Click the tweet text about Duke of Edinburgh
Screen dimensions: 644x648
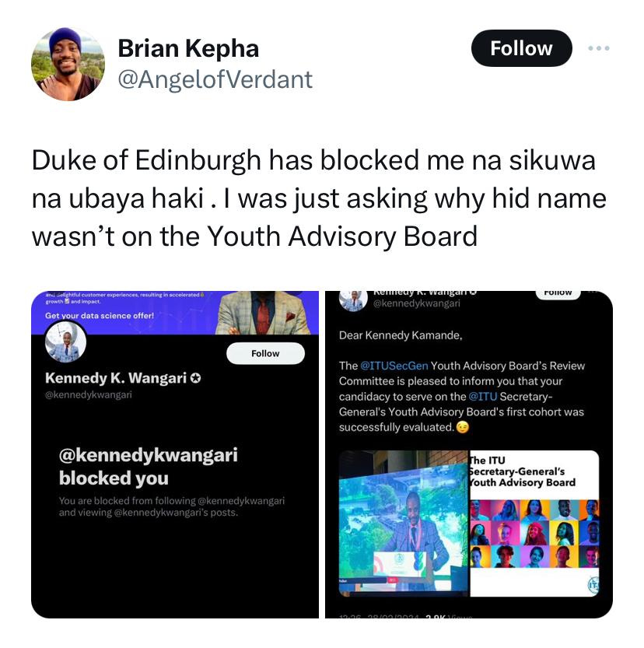[x=319, y=198]
